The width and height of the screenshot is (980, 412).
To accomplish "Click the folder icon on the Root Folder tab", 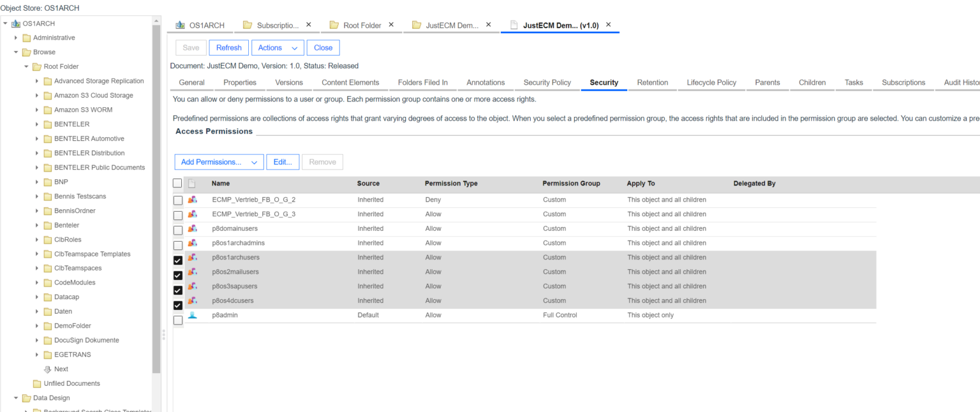I will click(x=334, y=25).
